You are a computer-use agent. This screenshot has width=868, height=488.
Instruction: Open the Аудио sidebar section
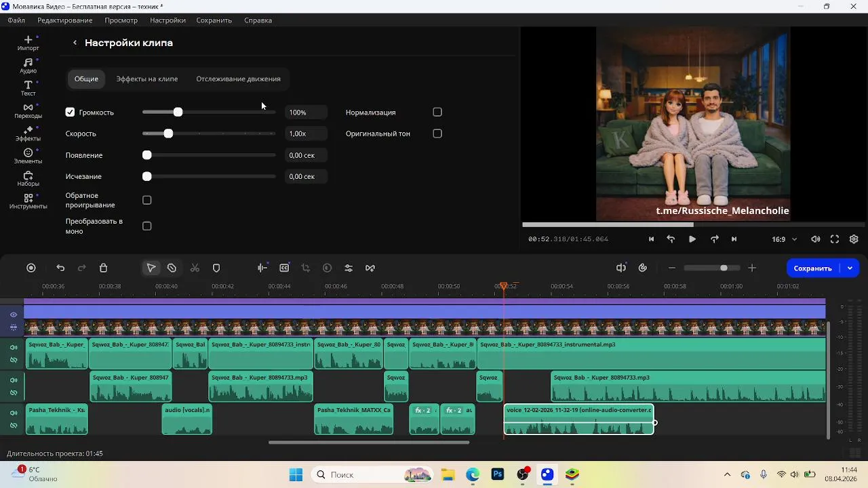coord(28,66)
